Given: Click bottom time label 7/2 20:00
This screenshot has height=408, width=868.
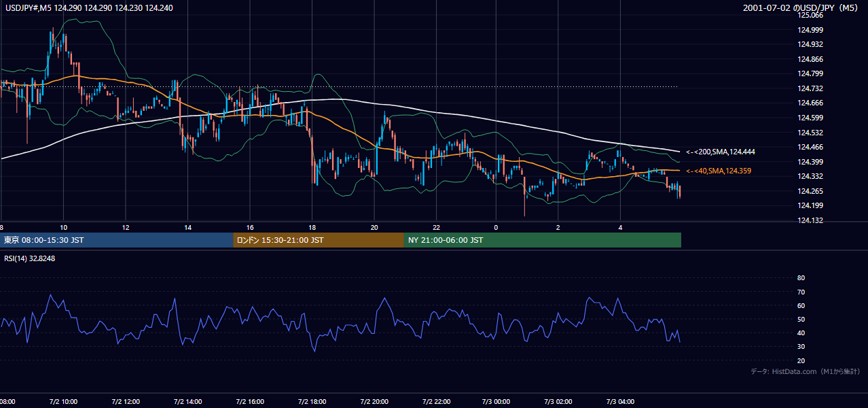Looking at the screenshot, I should pyautogui.click(x=374, y=401).
